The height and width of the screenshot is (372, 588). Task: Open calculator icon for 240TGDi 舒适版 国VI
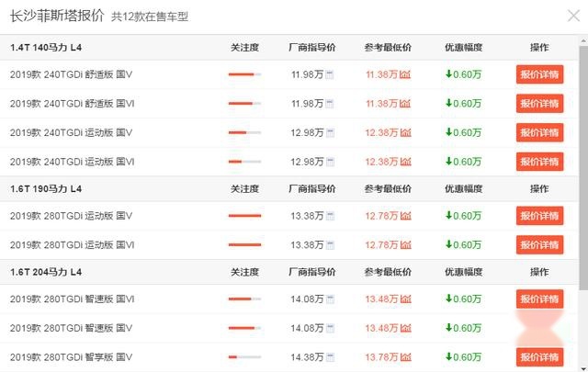330,104
